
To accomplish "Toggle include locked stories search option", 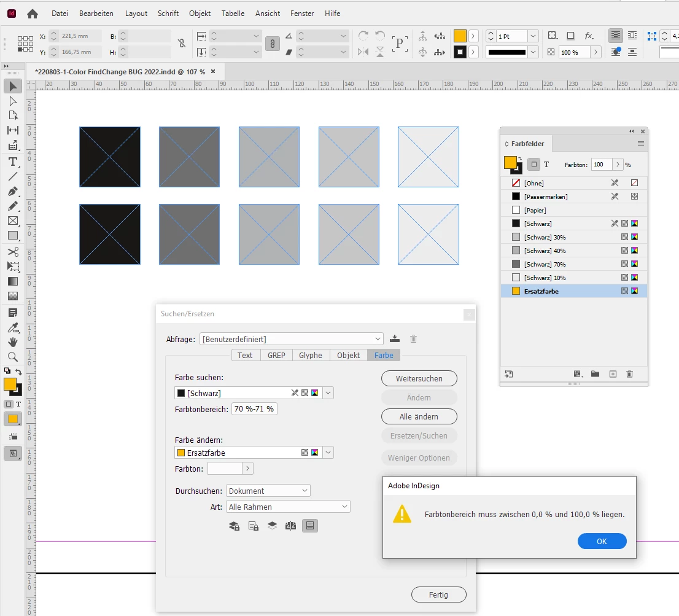I will [254, 526].
